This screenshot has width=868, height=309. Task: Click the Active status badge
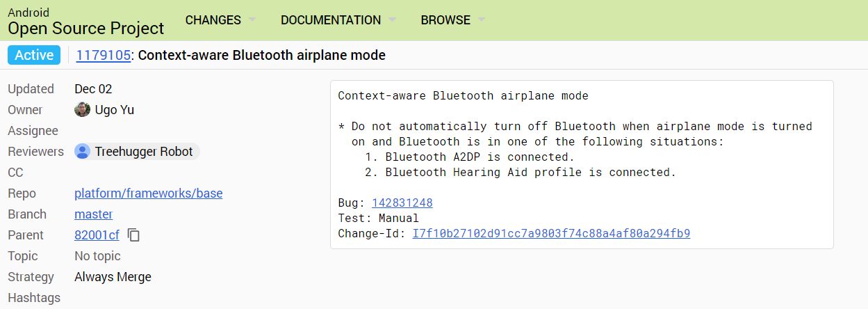click(x=34, y=55)
